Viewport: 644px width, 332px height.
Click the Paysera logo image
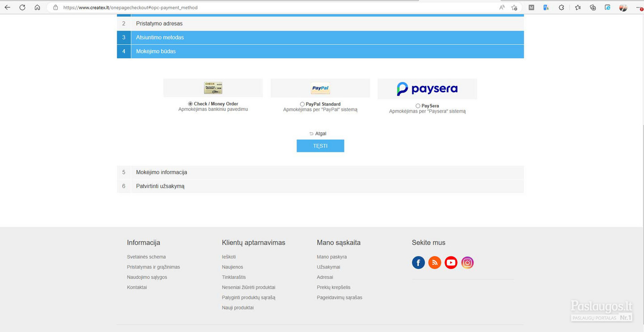[x=427, y=89]
